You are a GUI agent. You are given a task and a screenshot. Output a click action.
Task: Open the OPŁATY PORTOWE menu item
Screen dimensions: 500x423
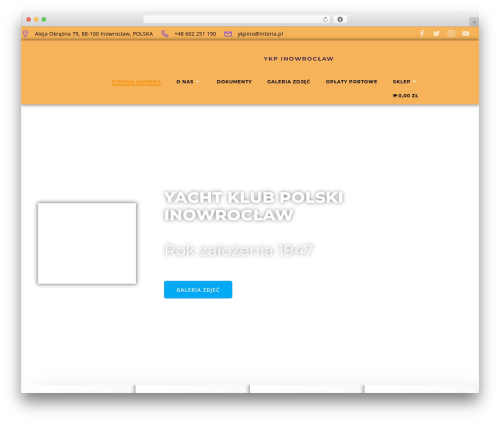pos(351,82)
